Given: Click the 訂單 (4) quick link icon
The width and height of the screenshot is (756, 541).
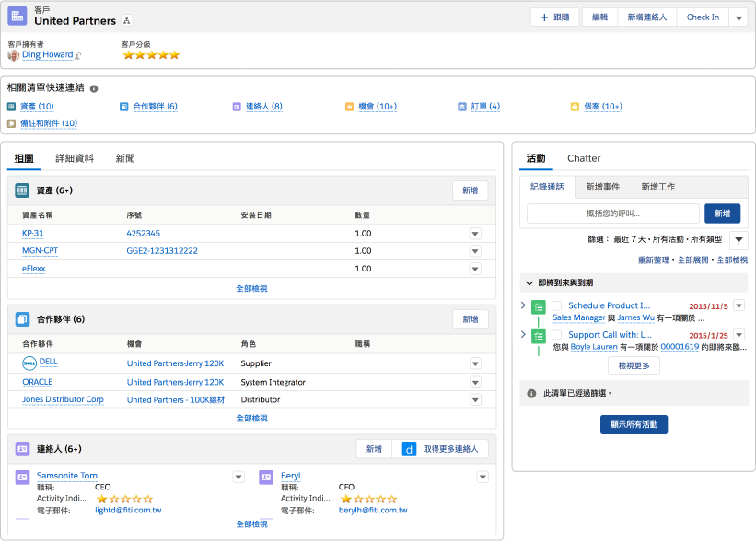Looking at the screenshot, I should (462, 107).
